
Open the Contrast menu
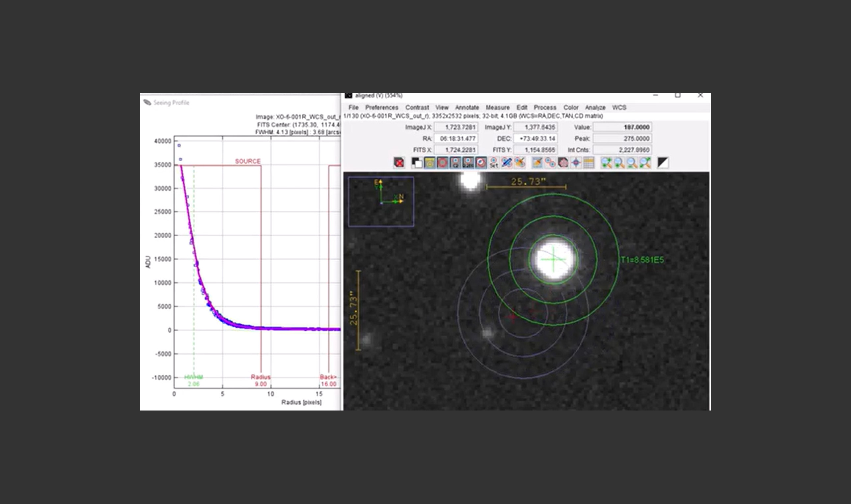417,107
